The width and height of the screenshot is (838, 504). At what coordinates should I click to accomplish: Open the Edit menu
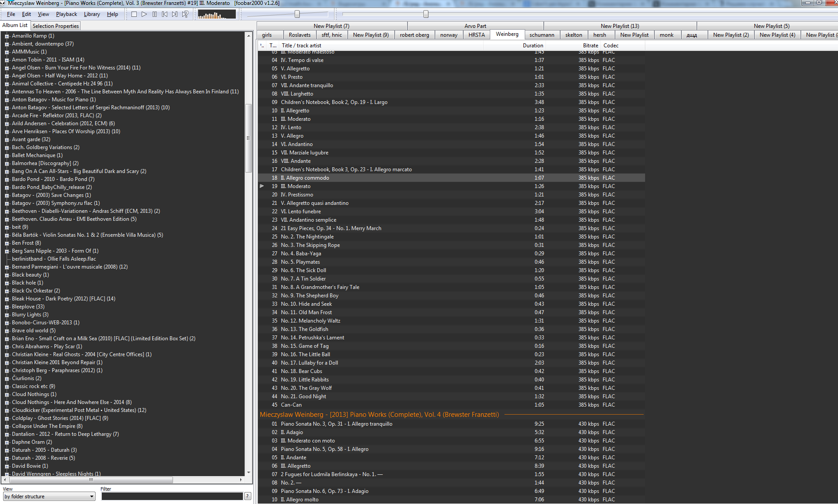coord(27,14)
